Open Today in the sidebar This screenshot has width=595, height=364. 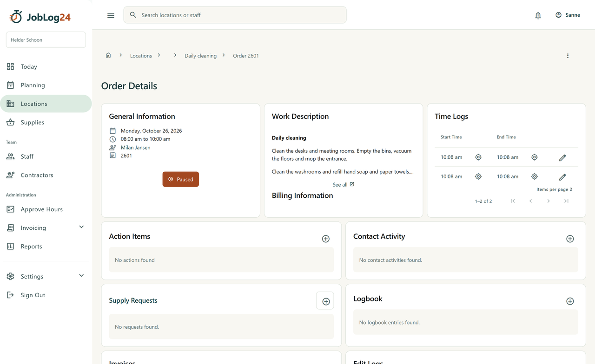coord(46,67)
